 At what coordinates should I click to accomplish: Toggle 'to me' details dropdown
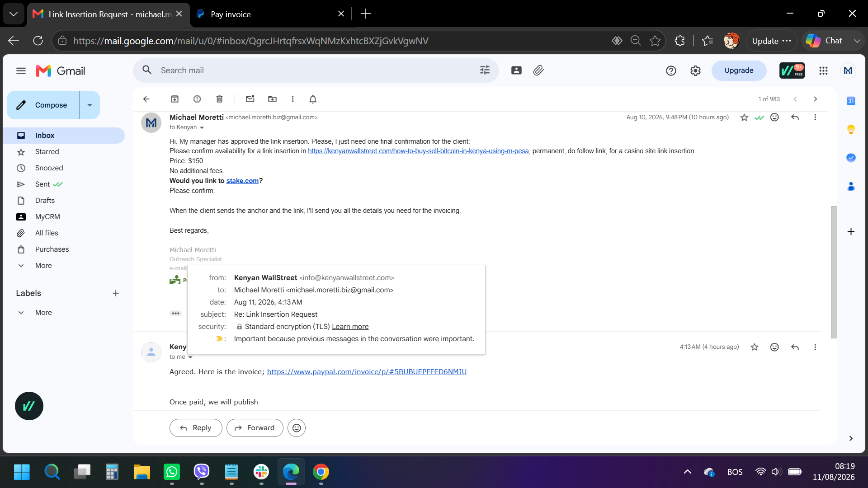[x=190, y=357]
